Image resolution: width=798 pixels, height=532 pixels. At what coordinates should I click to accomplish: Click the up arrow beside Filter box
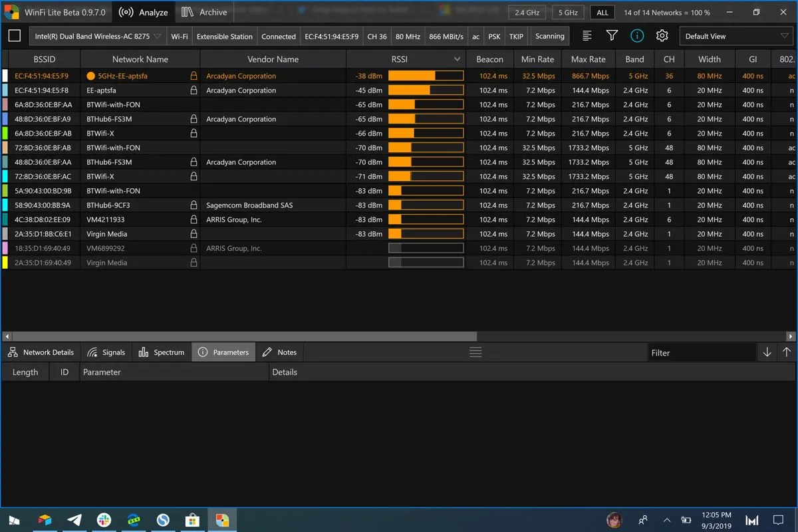tap(787, 352)
